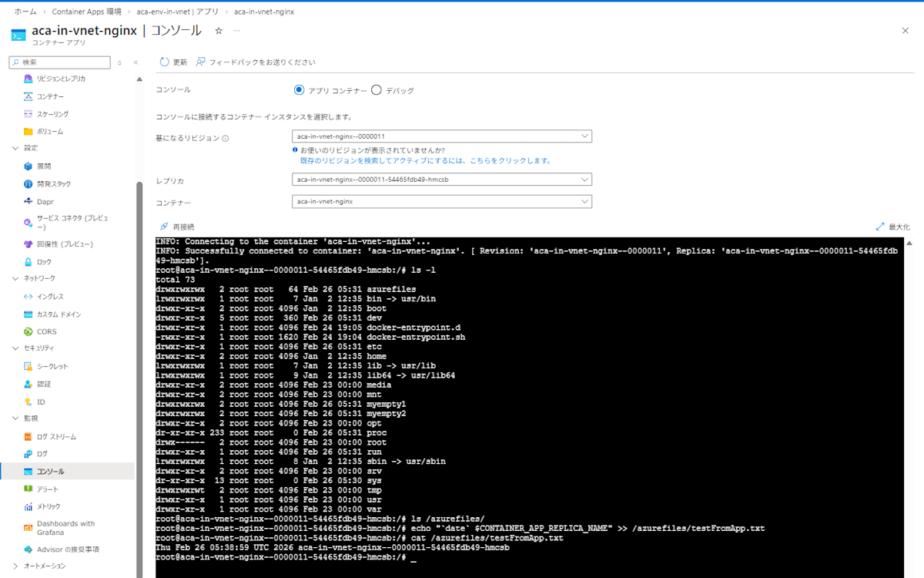Open the Authentication (認証) icon
924x578 pixels.
click(28, 384)
